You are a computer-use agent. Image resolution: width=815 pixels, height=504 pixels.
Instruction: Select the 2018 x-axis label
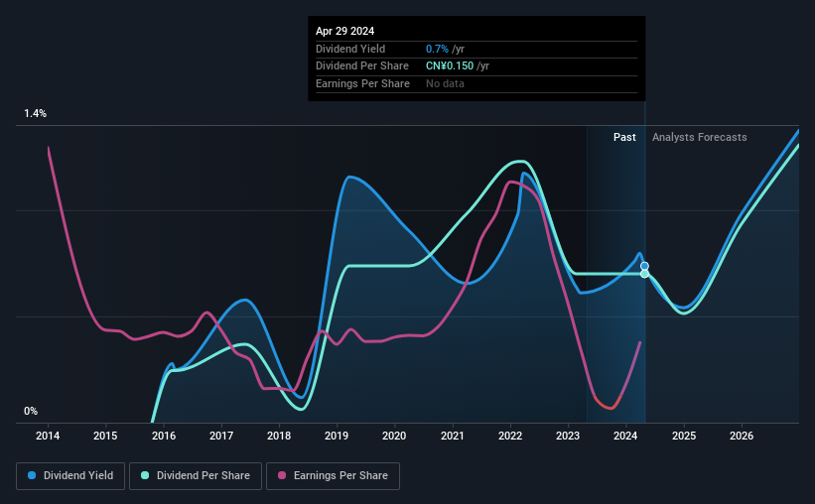(x=279, y=436)
